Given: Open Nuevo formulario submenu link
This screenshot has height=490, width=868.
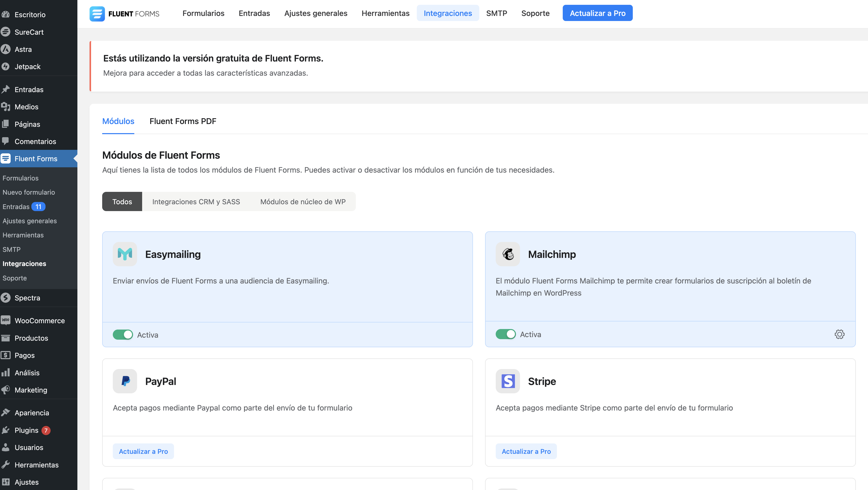Looking at the screenshot, I should 29,192.
